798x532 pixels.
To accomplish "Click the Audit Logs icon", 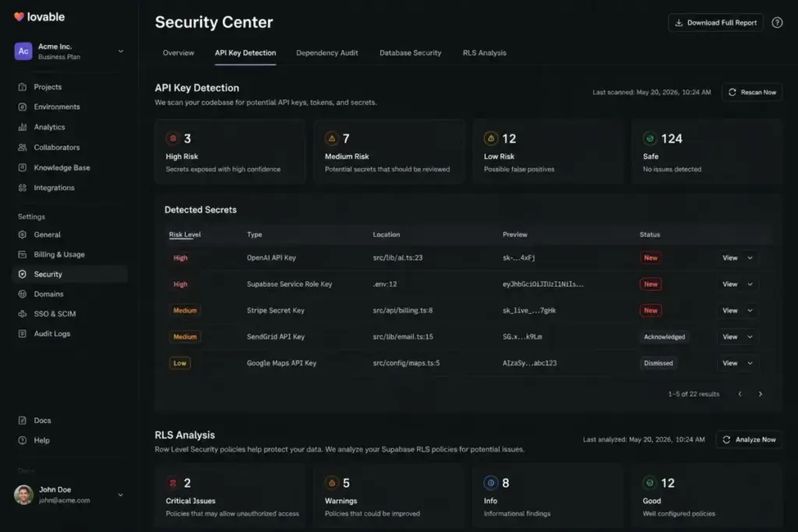I will click(x=23, y=333).
